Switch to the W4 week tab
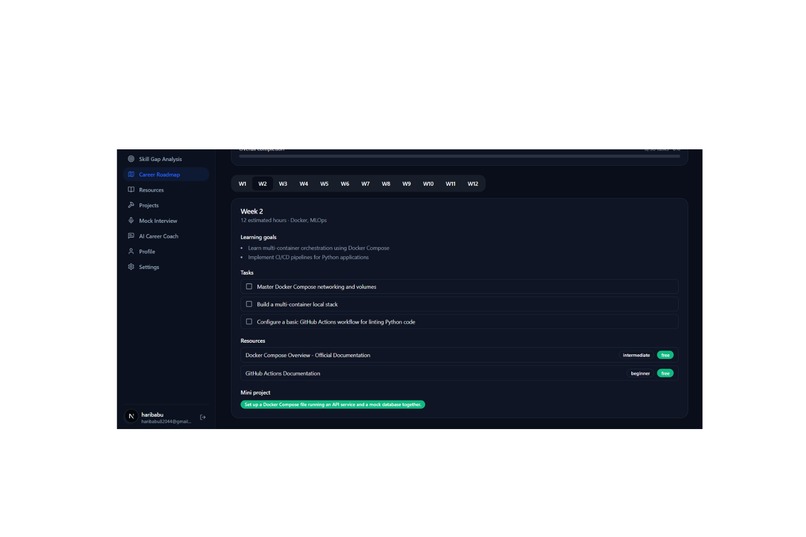This screenshot has height=537, width=806. coord(304,183)
